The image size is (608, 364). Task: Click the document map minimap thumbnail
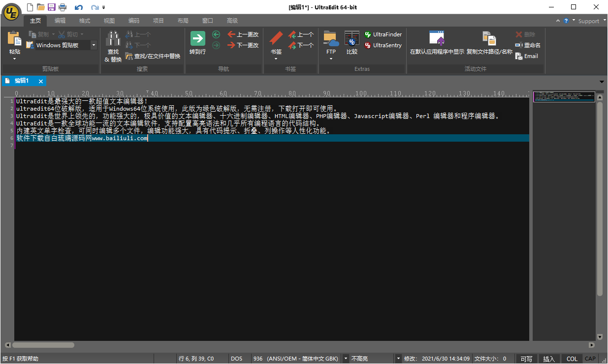(564, 96)
